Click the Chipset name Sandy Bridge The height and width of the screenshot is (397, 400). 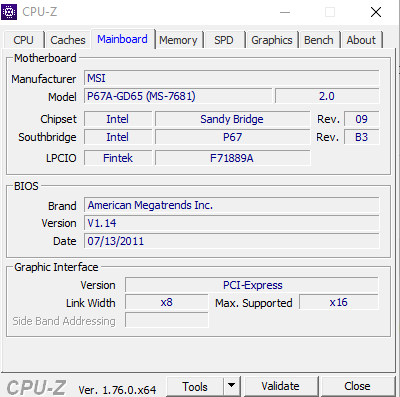(232, 119)
